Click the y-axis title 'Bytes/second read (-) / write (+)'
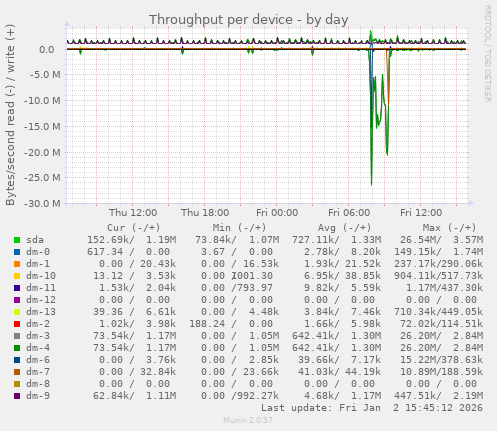 coord(10,115)
